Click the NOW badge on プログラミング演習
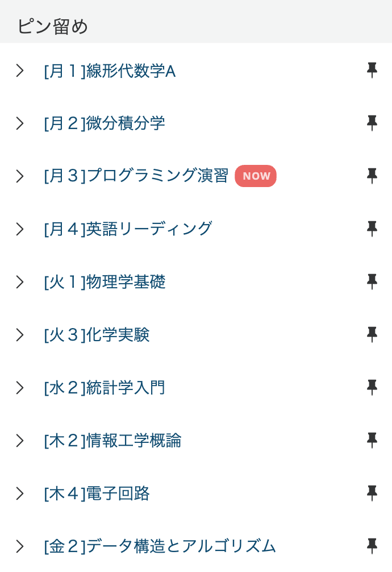The image size is (392, 572). tap(256, 176)
